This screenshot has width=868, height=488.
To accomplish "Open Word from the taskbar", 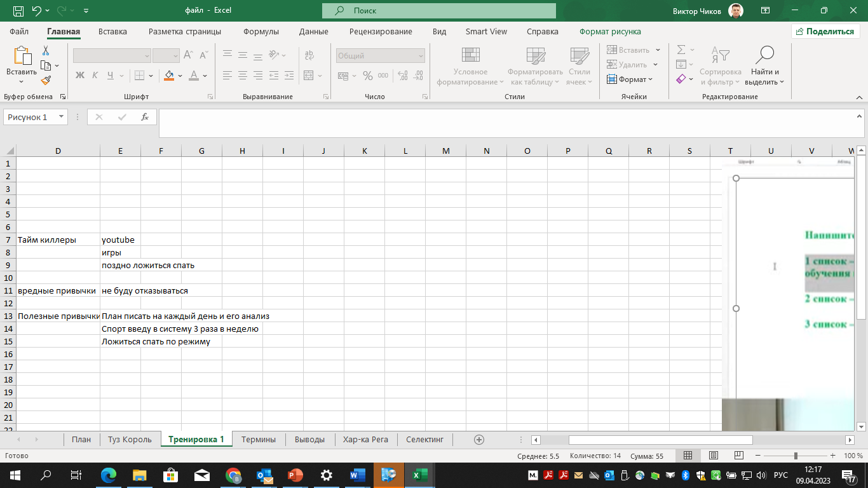I will [358, 475].
